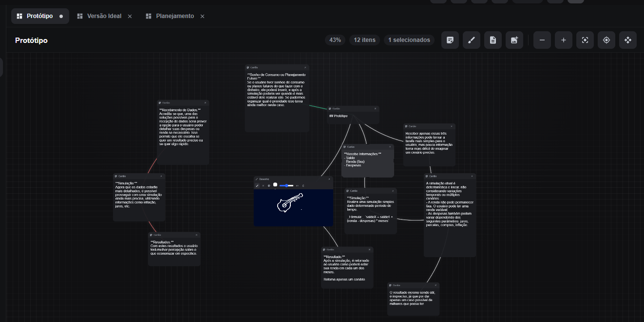Zoom out with the minus button
644x322 pixels.
[542, 40]
